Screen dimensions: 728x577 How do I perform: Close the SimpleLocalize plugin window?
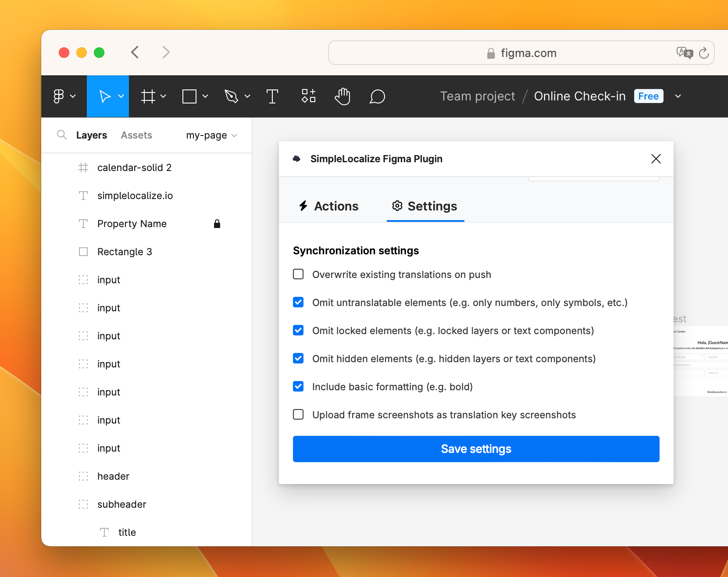(656, 159)
